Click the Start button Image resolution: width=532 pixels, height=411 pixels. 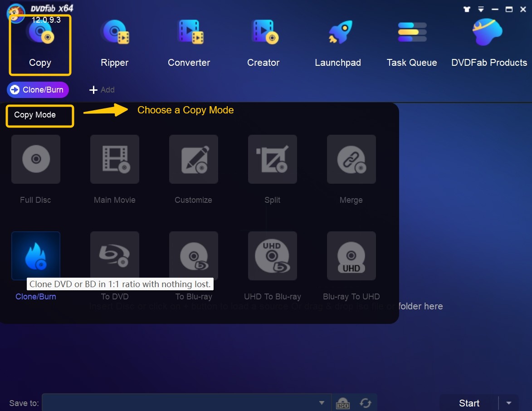click(469, 403)
